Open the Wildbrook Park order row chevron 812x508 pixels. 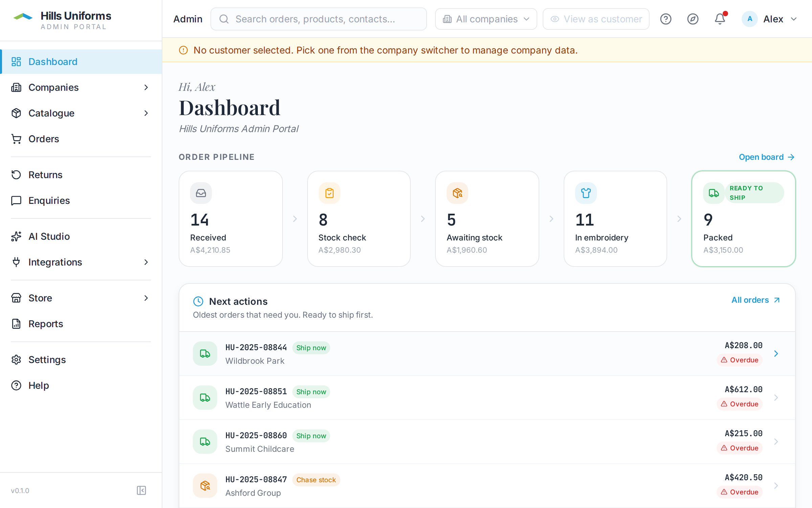pyautogui.click(x=776, y=354)
